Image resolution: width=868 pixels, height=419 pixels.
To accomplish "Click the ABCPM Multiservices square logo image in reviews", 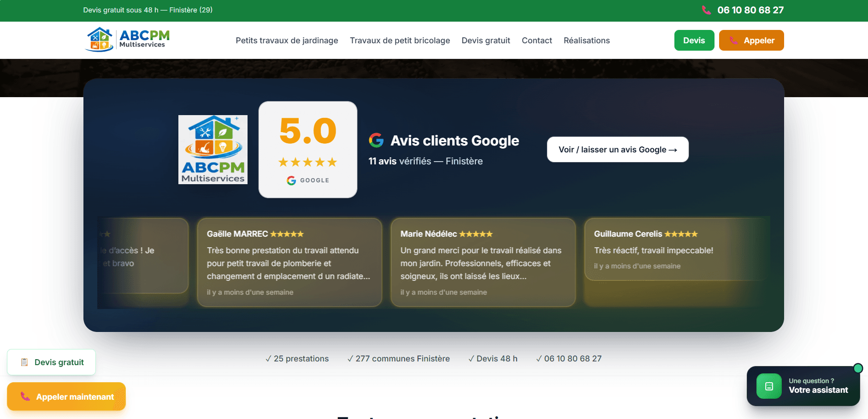I will click(213, 150).
